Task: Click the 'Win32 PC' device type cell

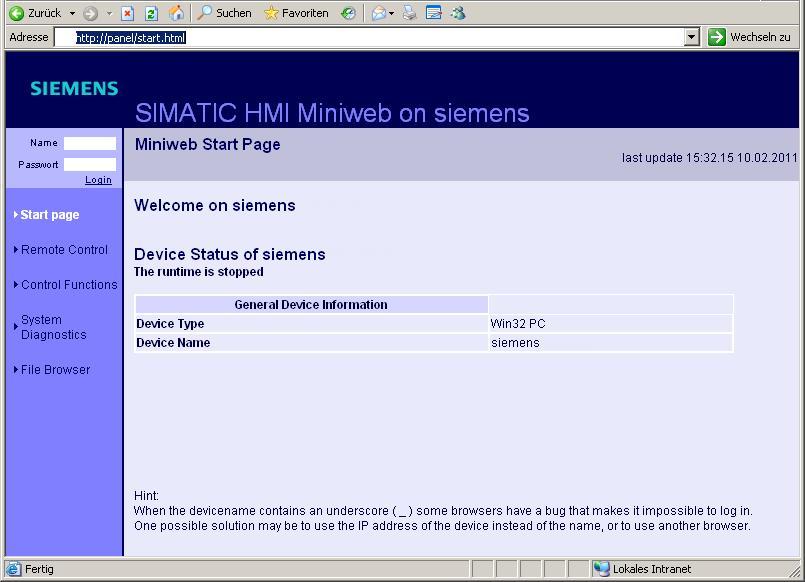Action: click(x=610, y=324)
